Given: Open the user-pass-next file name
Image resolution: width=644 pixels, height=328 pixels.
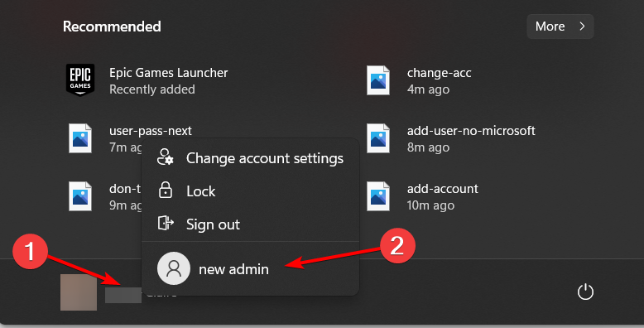Looking at the screenshot, I should [151, 131].
